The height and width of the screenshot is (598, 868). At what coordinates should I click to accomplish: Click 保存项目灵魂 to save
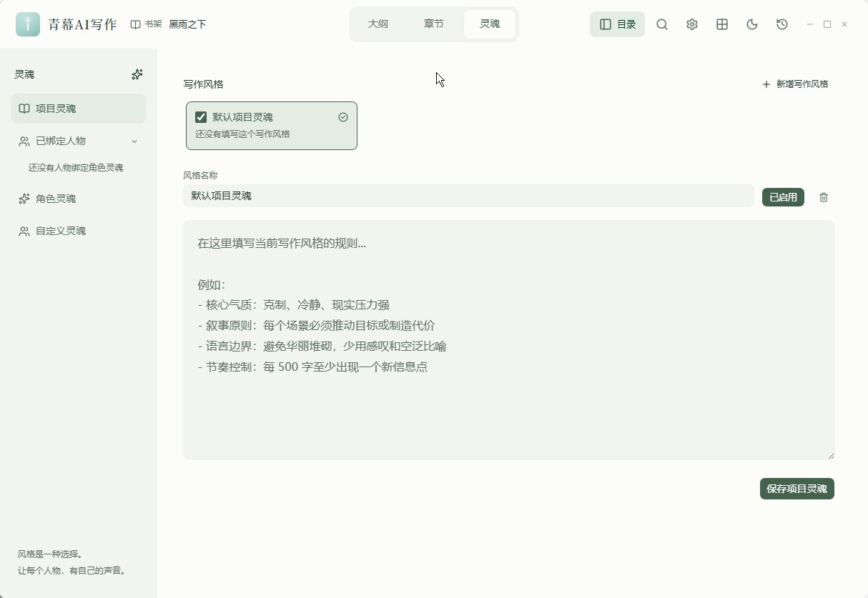tap(797, 489)
